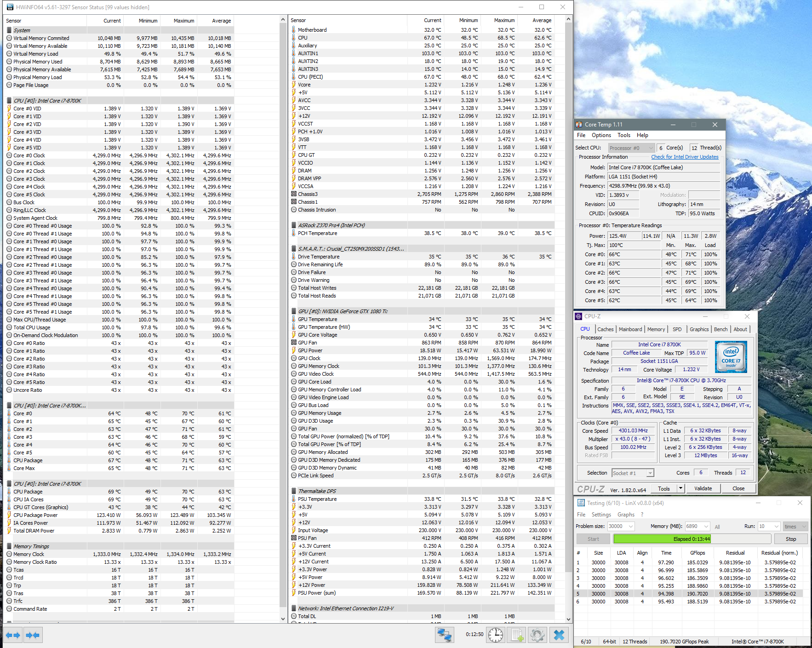Open the network computers icon in HWiNFO toolbar
Screen dimensions: 812x648
click(x=444, y=635)
